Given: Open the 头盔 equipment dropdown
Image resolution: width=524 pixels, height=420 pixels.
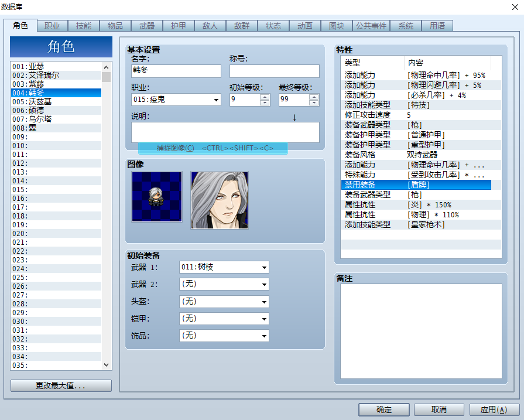Looking at the screenshot, I should coord(224,302).
